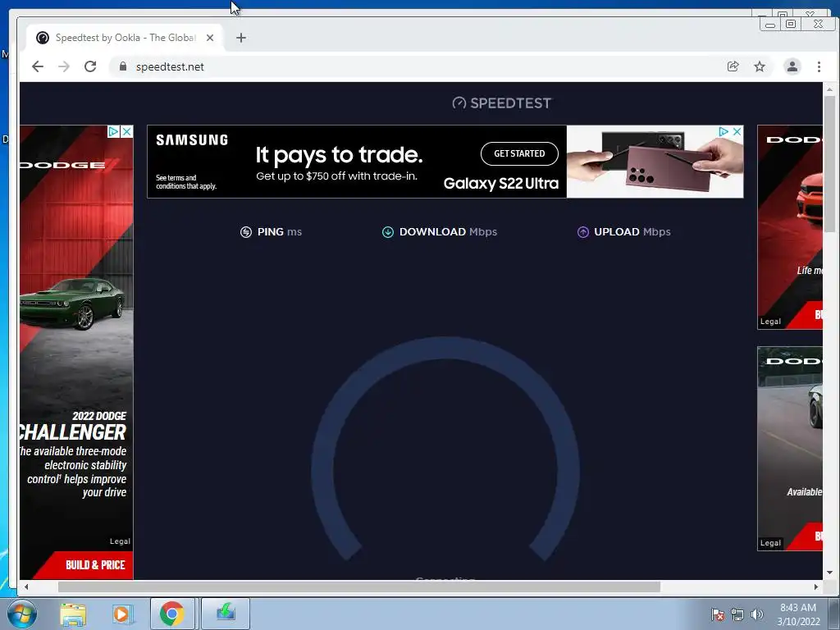
Task: Open a new tab with plus button
Action: 241,38
